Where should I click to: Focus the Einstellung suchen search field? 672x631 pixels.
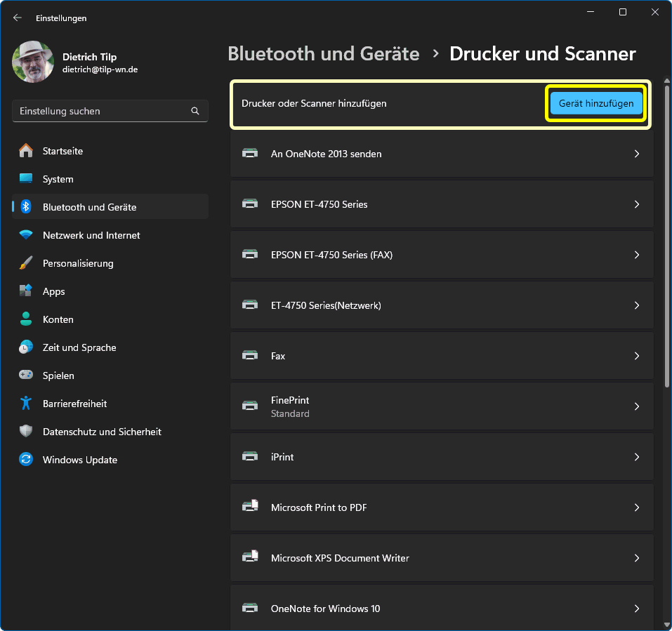pyautogui.click(x=102, y=111)
